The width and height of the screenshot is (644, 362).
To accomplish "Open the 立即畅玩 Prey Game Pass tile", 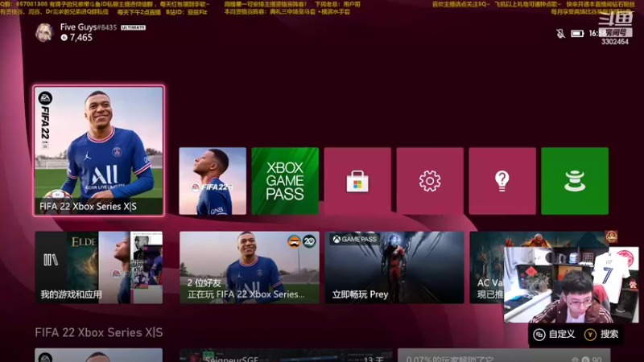I will 394,268.
